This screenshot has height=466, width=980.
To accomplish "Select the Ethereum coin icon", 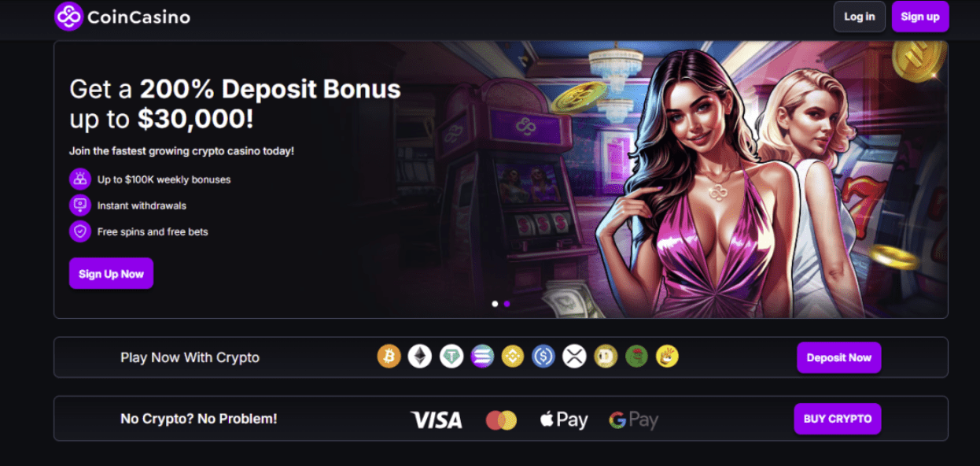I will pyautogui.click(x=420, y=357).
